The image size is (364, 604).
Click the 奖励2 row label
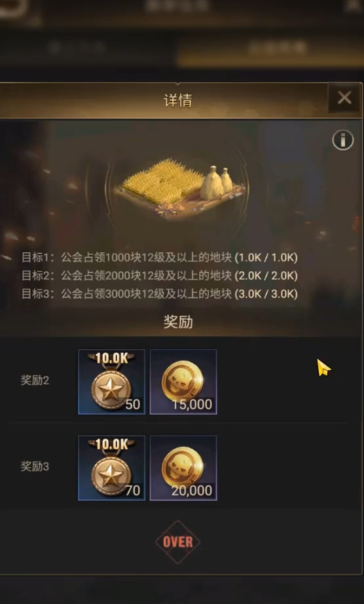[x=35, y=381]
